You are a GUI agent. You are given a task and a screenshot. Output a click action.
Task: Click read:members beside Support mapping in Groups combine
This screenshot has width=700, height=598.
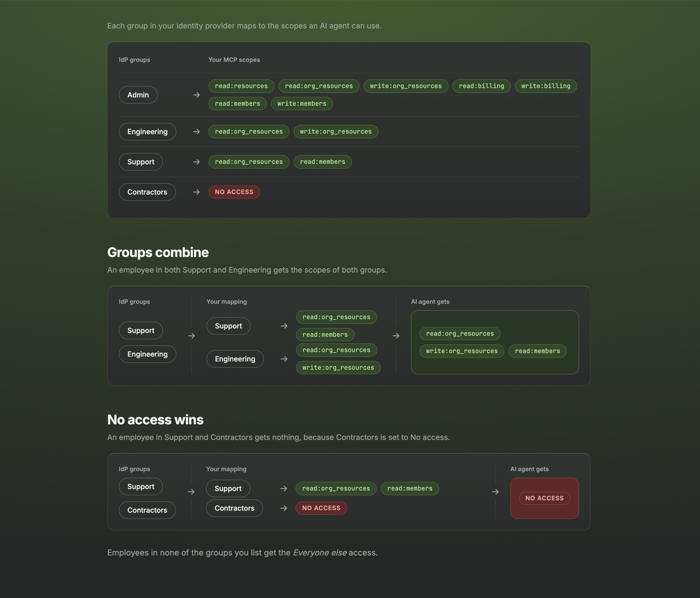pyautogui.click(x=325, y=335)
